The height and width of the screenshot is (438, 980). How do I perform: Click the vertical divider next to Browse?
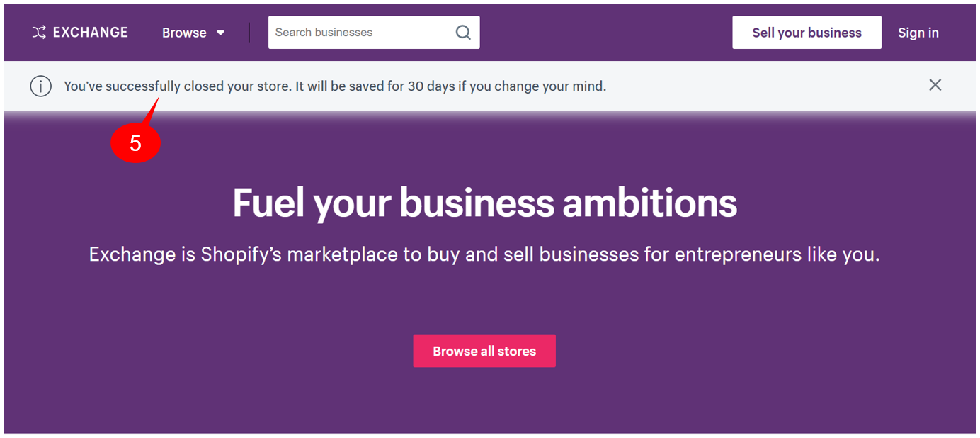(x=249, y=33)
